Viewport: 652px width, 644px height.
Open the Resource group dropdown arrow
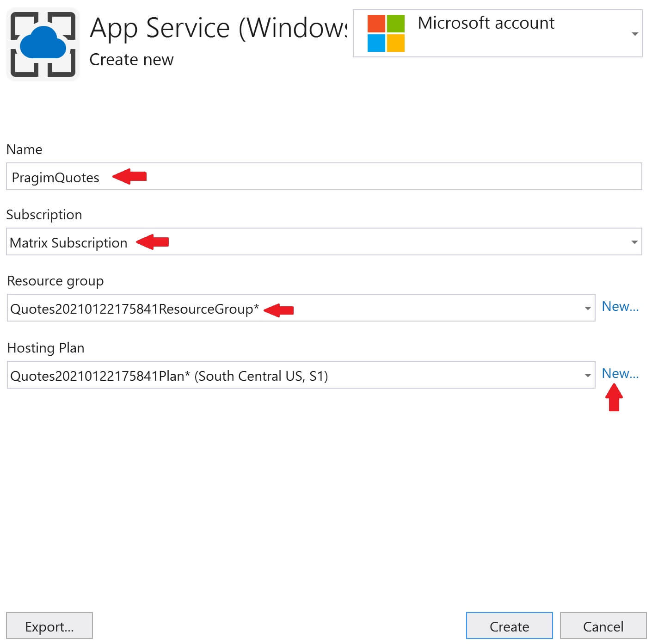pos(587,308)
